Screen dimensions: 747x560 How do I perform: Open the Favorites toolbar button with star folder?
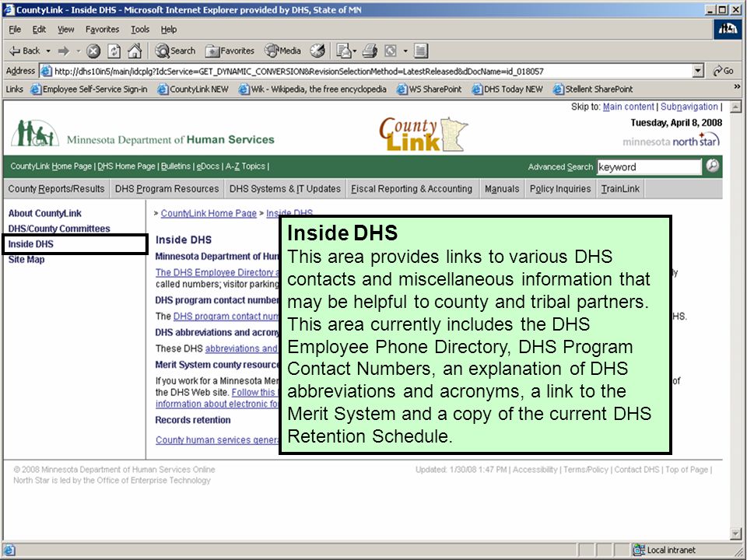(230, 51)
